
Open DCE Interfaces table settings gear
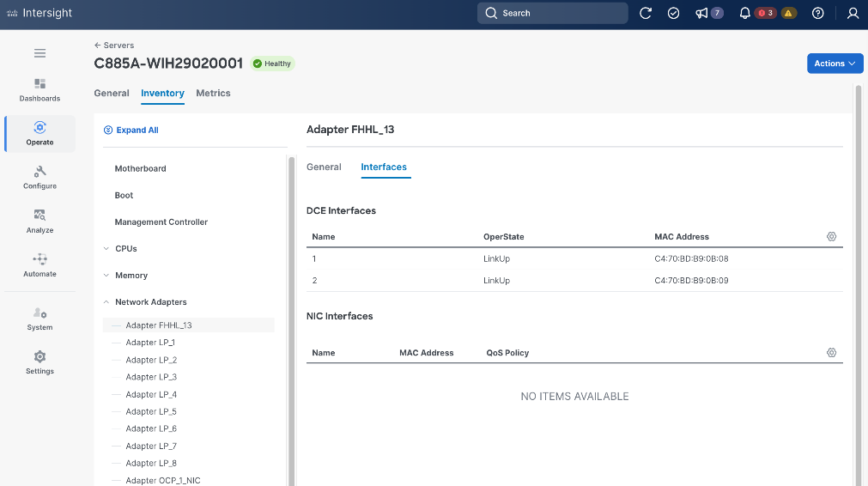[831, 236]
